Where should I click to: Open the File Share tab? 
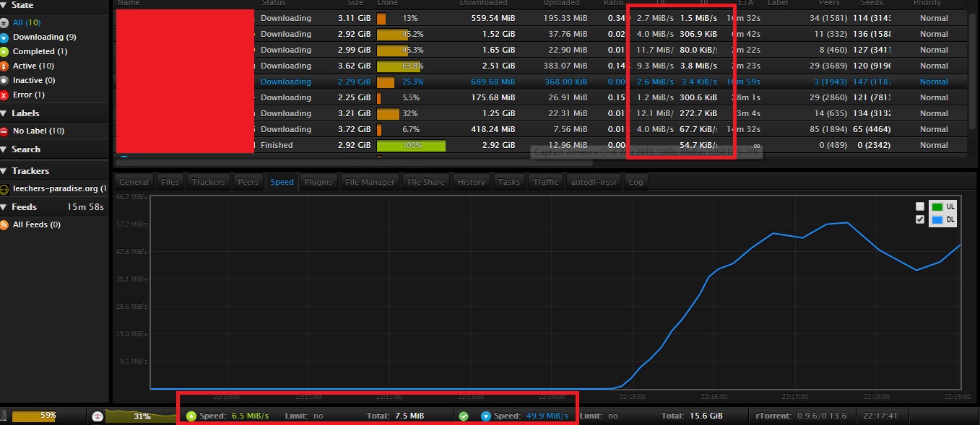(x=426, y=182)
